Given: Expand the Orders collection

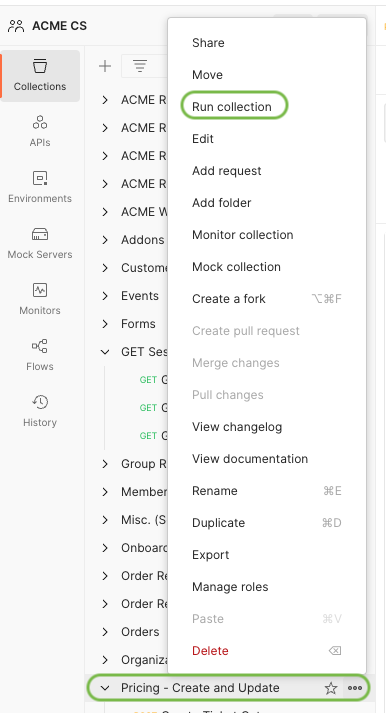Looking at the screenshot, I should tap(105, 632).
